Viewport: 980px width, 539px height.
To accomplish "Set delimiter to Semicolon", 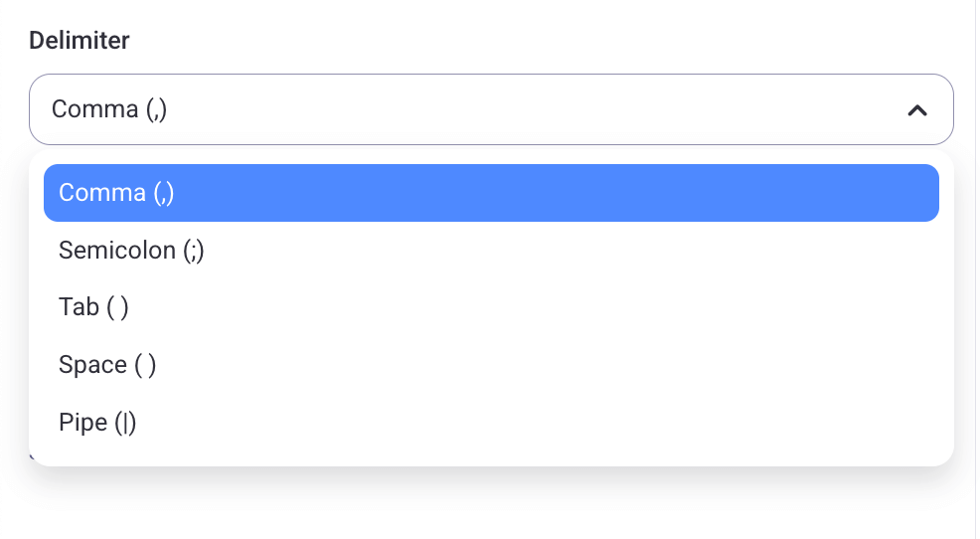I will [x=491, y=251].
